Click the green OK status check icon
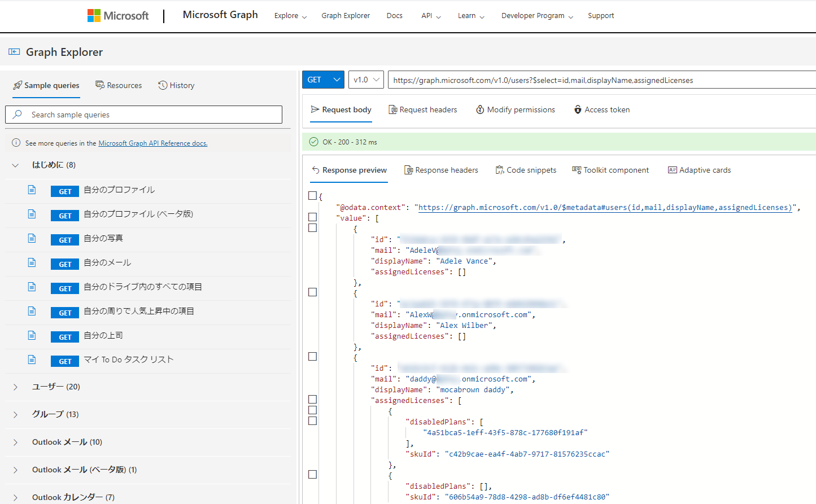Screen dimensions: 816x504 coord(313,142)
